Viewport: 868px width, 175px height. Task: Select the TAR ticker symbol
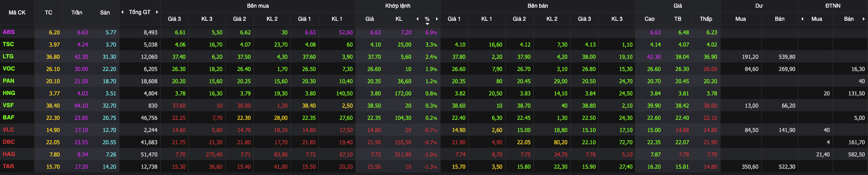click(x=8, y=166)
